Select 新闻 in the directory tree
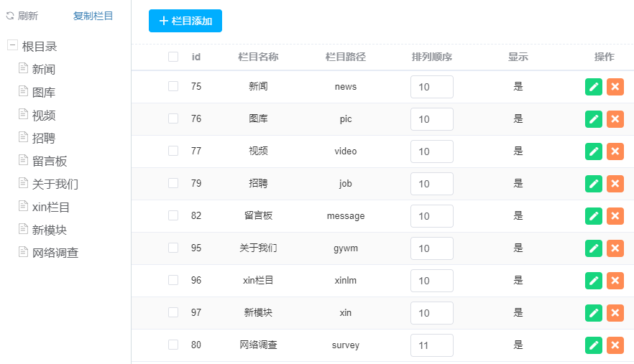634x364 pixels. (44, 70)
